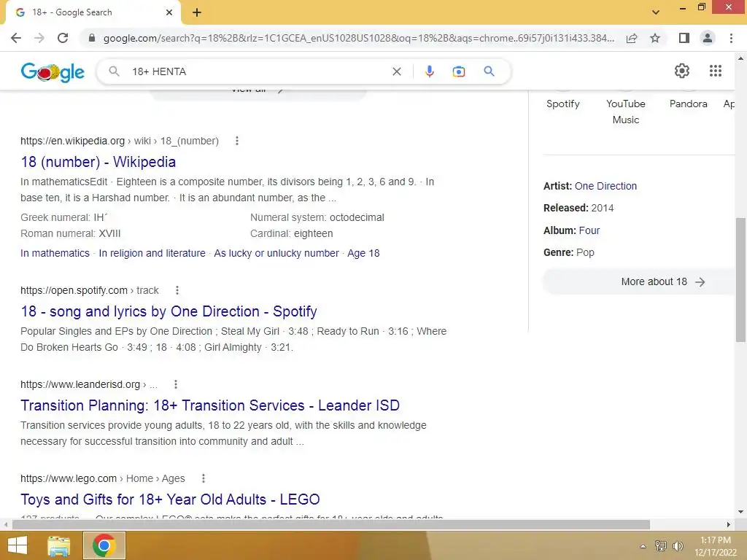The image size is (747, 560).
Task: Open LEGO result options menu
Action: [203, 478]
